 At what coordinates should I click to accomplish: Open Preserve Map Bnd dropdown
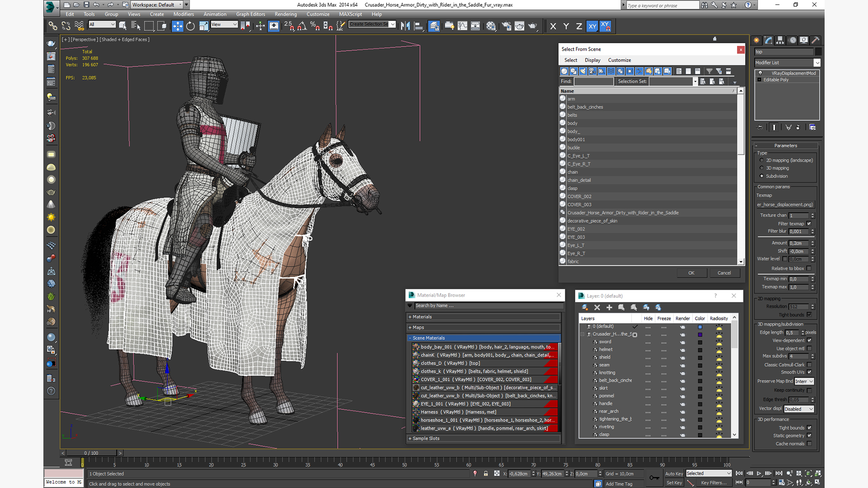(804, 381)
